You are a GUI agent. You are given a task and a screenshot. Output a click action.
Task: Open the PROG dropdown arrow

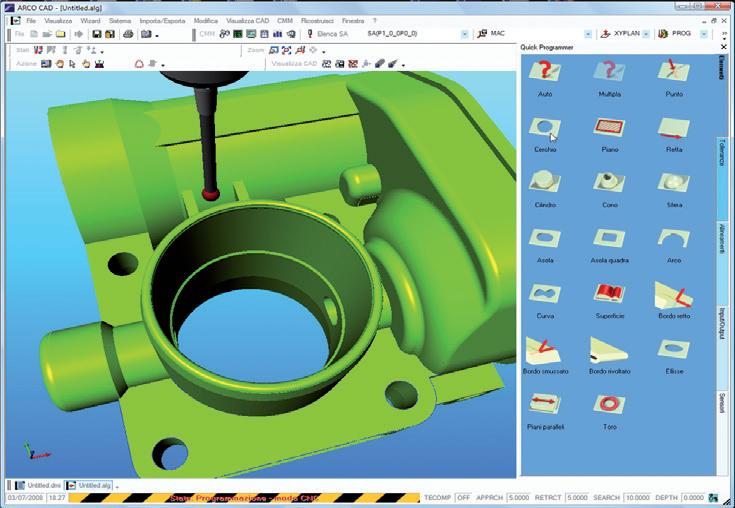coord(704,34)
